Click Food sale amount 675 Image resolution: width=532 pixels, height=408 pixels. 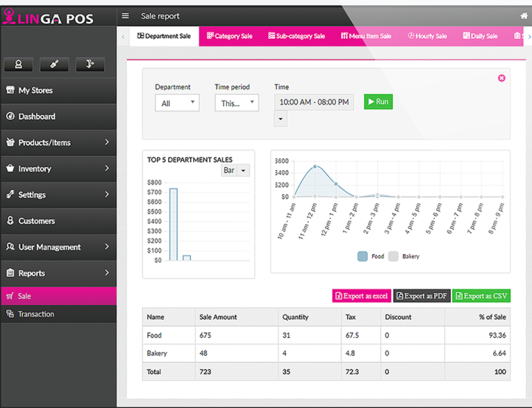(x=205, y=335)
